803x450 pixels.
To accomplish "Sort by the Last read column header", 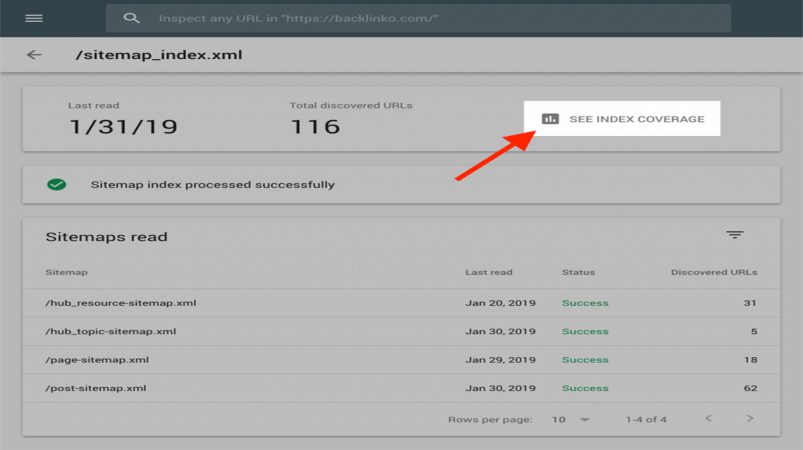I will tap(489, 272).
